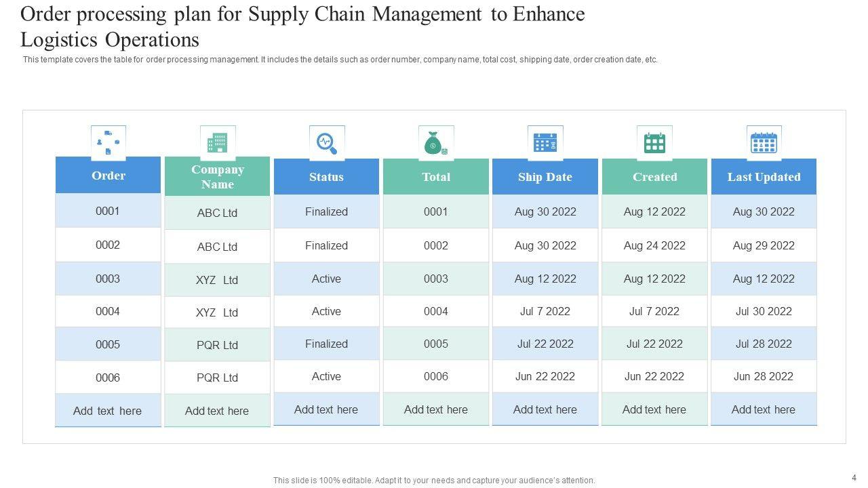Select the Last Updated column header
This screenshot has width=868, height=488.
coord(764,177)
